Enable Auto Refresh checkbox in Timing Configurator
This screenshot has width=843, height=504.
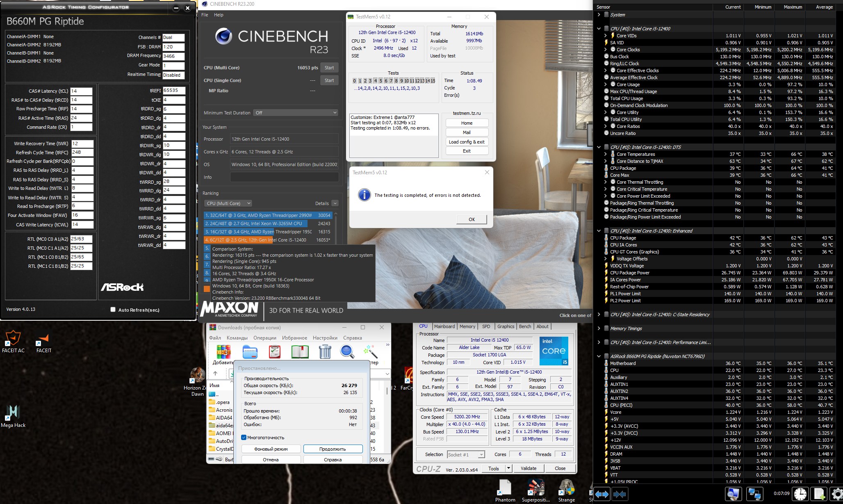click(x=113, y=310)
